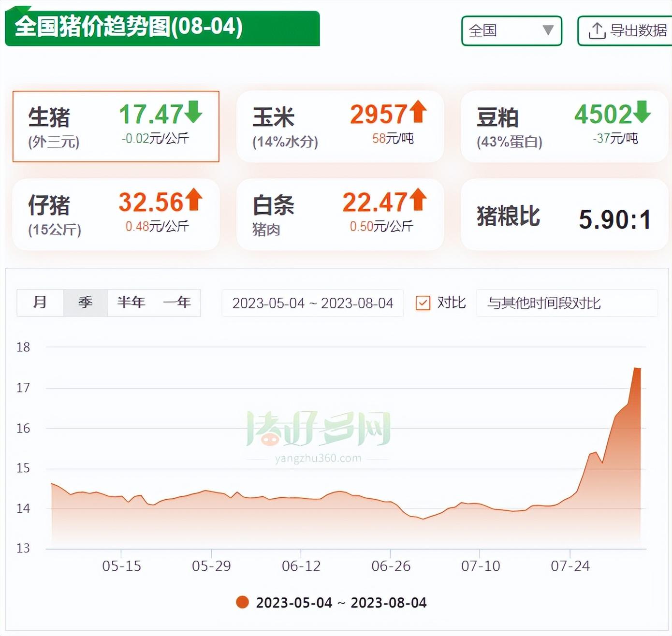Click legend text 2023-05-04 ~ 2023-08-04
Viewport: 672px width, 636px height.
coord(341,603)
